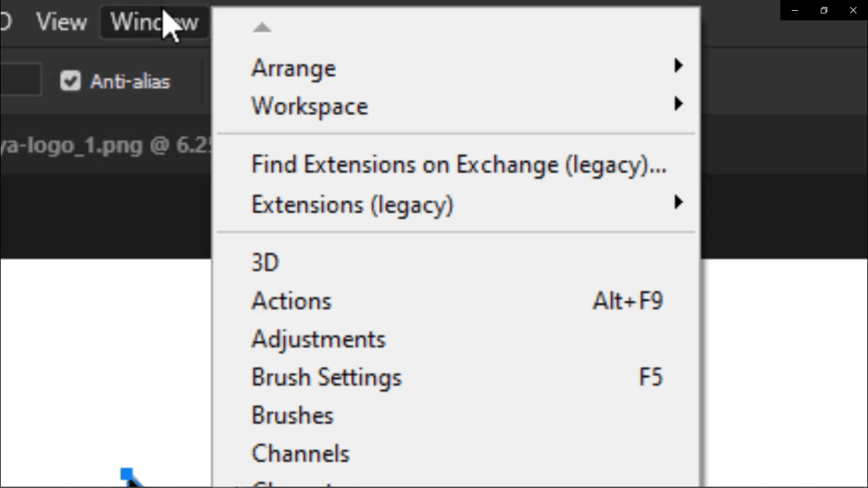The width and height of the screenshot is (868, 488).
Task: Expand the Extensions (legacy) submenu
Action: point(456,204)
